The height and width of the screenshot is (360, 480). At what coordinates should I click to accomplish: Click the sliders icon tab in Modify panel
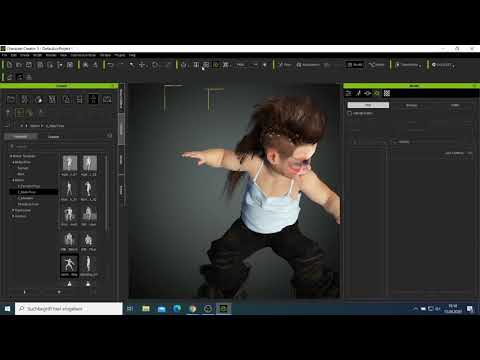tap(348, 93)
